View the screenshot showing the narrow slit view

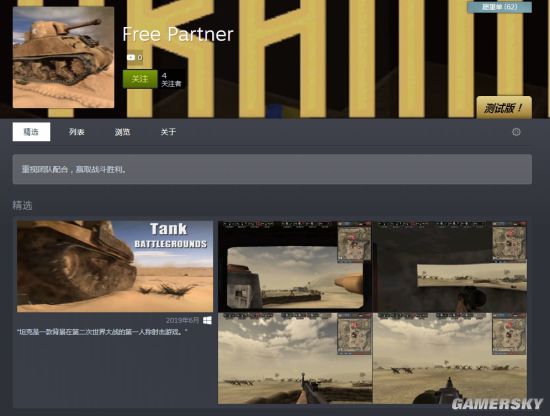point(450,267)
